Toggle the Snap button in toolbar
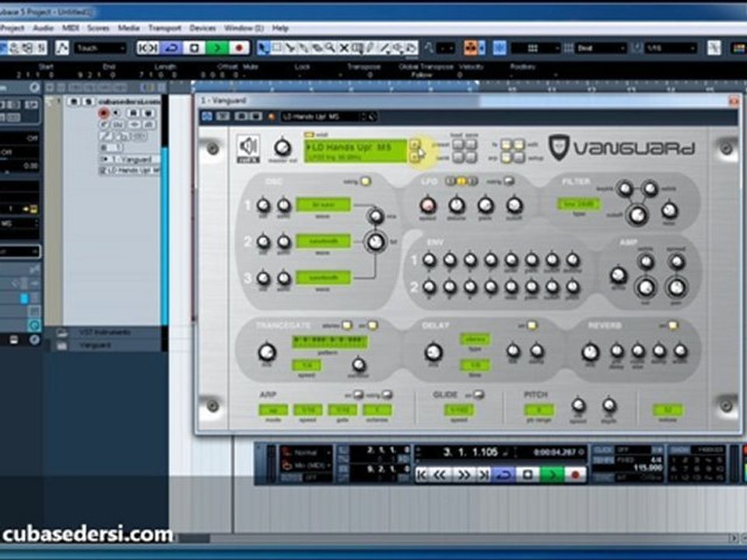The width and height of the screenshot is (747, 560). click(500, 48)
